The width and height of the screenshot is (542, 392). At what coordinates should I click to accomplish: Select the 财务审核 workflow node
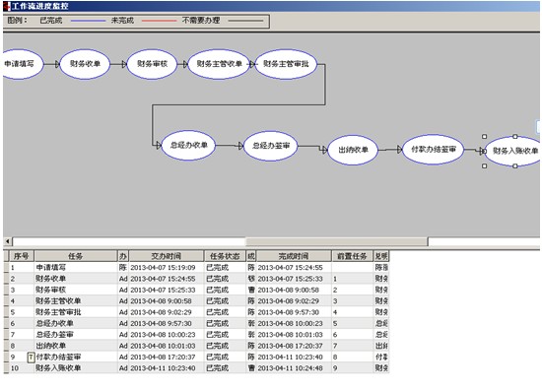click(152, 64)
